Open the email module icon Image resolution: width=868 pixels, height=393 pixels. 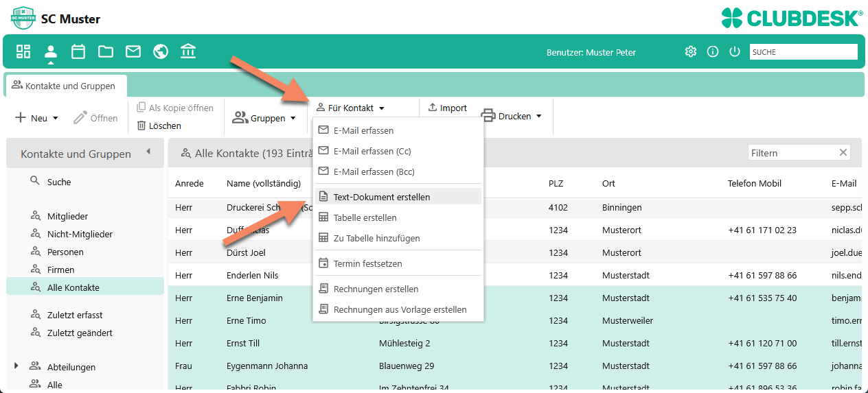pyautogui.click(x=133, y=51)
